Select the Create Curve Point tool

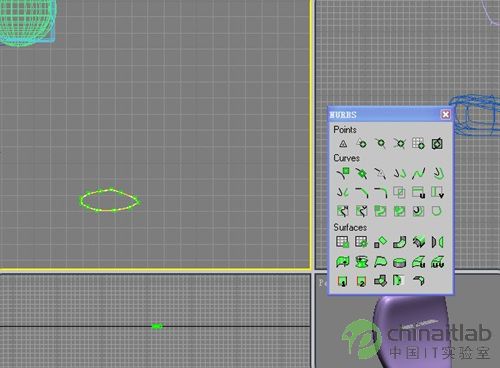point(380,144)
